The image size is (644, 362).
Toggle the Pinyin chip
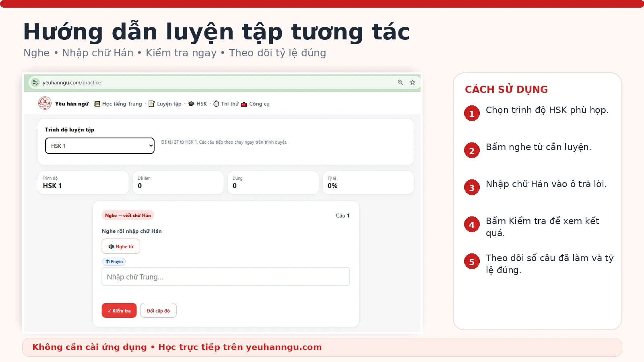(114, 261)
